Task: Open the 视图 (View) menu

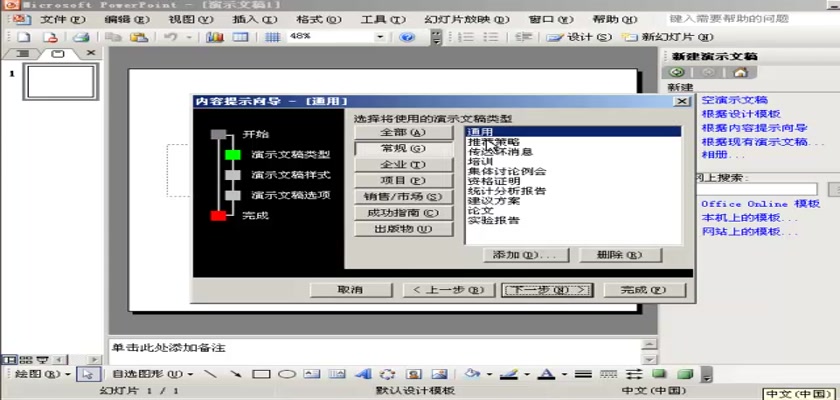Action: (x=191, y=20)
